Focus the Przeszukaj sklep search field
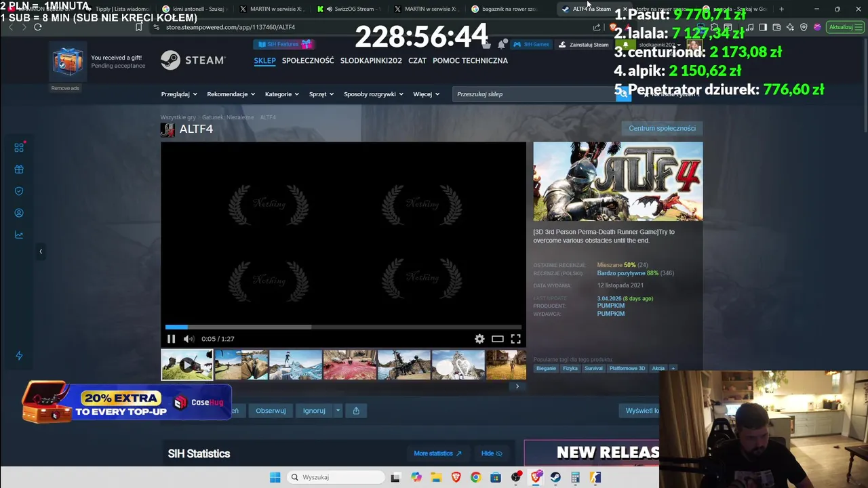The image size is (868, 488). click(534, 94)
